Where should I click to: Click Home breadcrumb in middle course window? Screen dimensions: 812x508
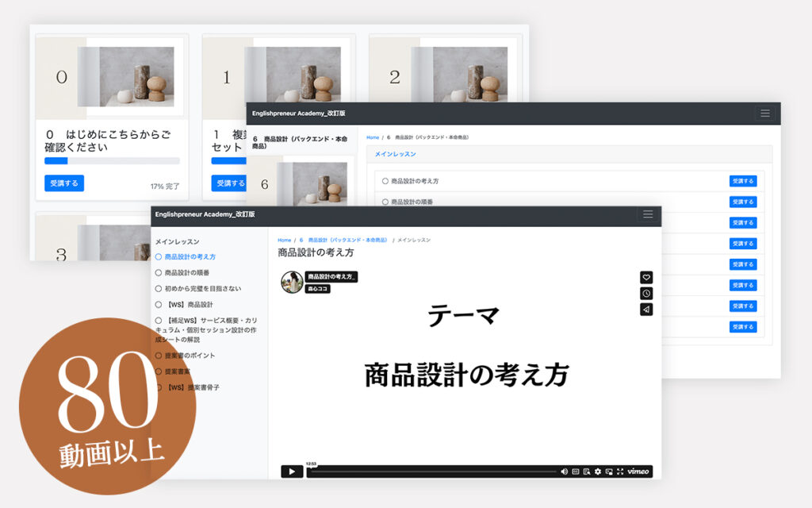point(373,137)
